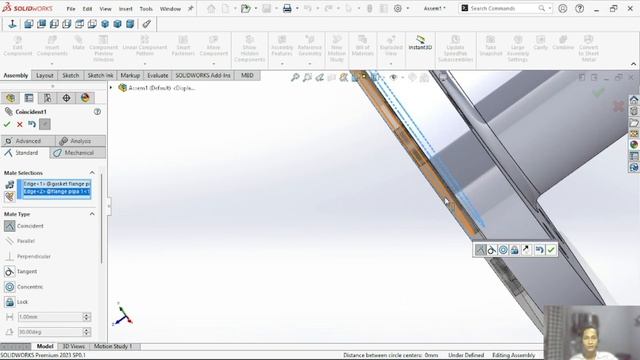Open Appearances color ball in task pane

[x=633, y=144]
